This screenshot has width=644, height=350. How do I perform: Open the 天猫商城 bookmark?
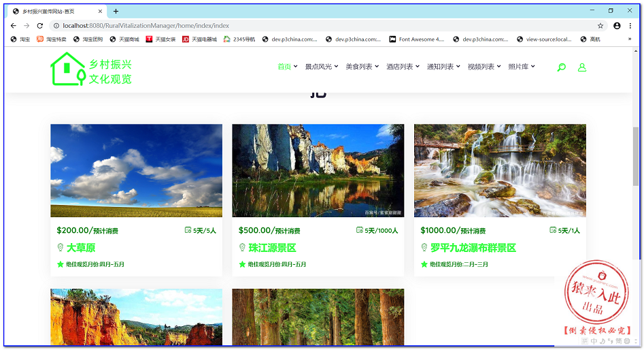click(x=124, y=39)
